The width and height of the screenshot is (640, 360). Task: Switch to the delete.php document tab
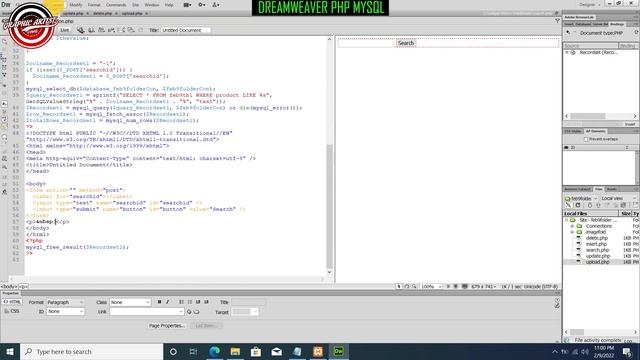click(x=103, y=13)
